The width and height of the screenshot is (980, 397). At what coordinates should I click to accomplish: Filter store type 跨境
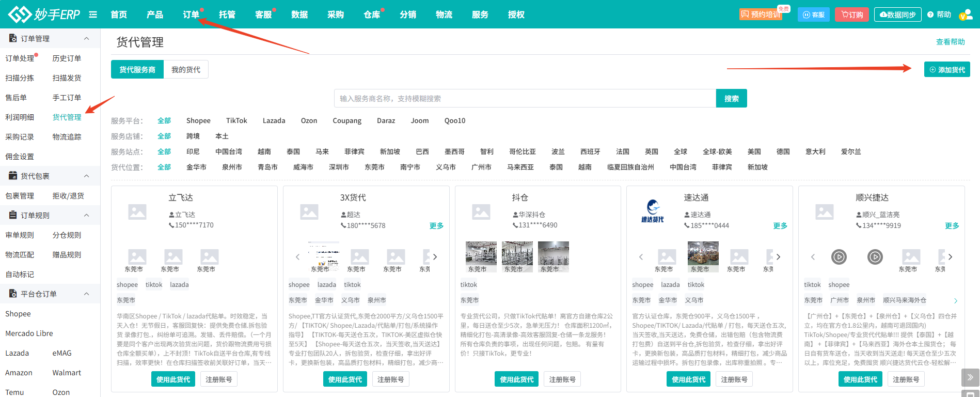tap(193, 136)
